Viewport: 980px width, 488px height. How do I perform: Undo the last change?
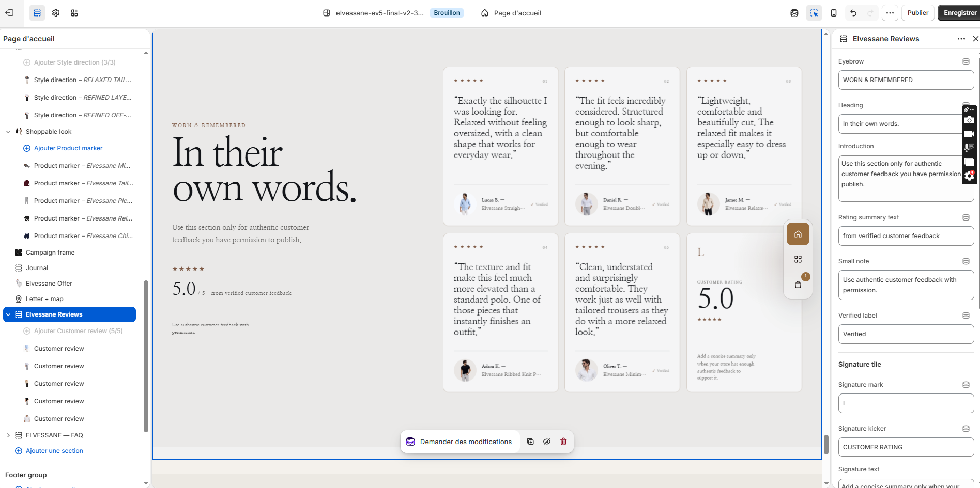click(853, 13)
